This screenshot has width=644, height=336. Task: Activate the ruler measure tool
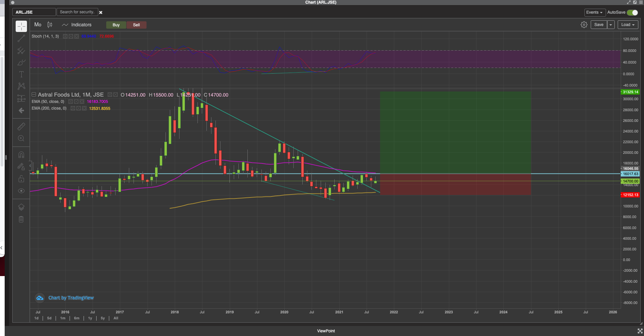(21, 127)
